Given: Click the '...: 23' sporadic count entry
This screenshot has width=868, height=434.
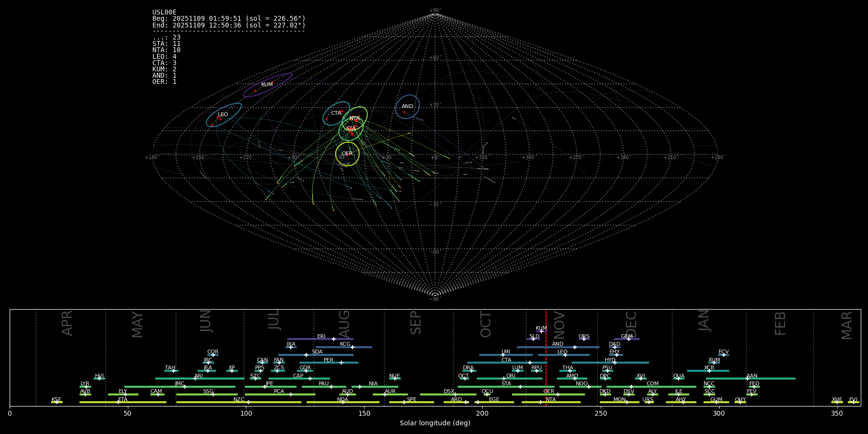Looking at the screenshot, I should coord(166,38).
